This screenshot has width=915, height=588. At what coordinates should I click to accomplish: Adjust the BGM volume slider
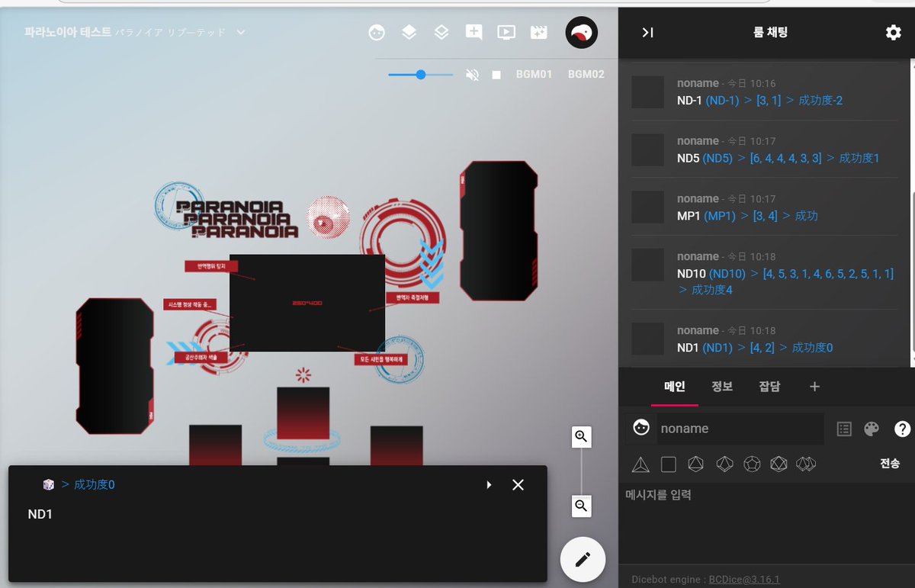click(x=420, y=75)
